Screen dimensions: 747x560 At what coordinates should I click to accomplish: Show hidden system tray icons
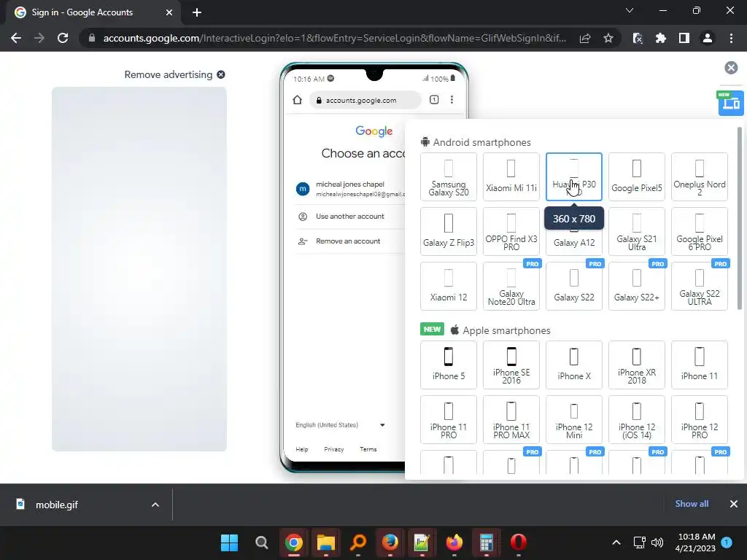coord(616,542)
